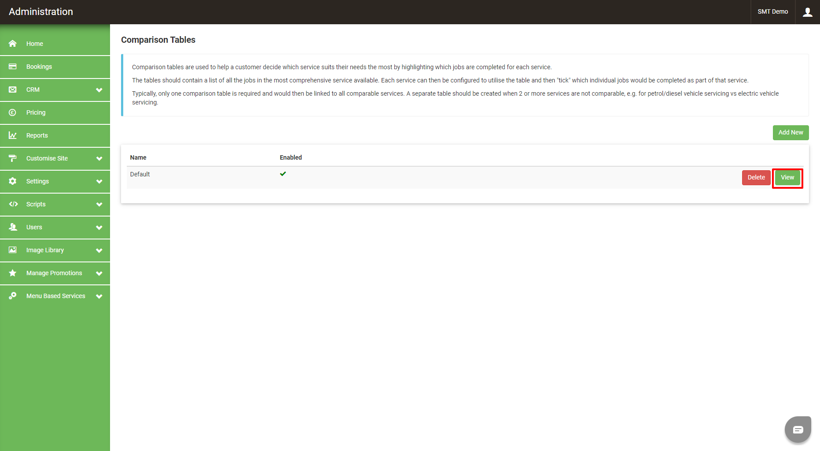Click the Enabled column header
820x451 pixels.
pyautogui.click(x=291, y=157)
